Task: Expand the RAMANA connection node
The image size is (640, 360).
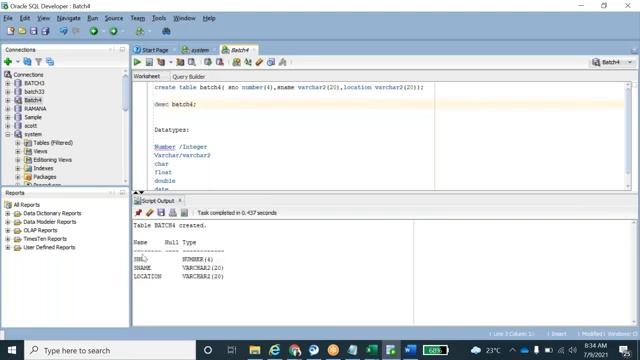Action: click(7, 109)
